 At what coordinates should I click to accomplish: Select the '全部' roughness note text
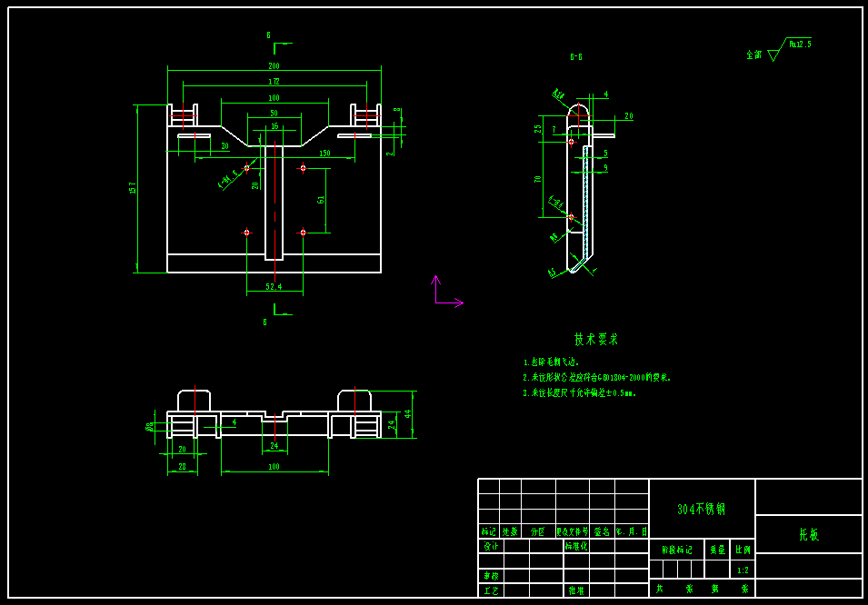pos(754,55)
